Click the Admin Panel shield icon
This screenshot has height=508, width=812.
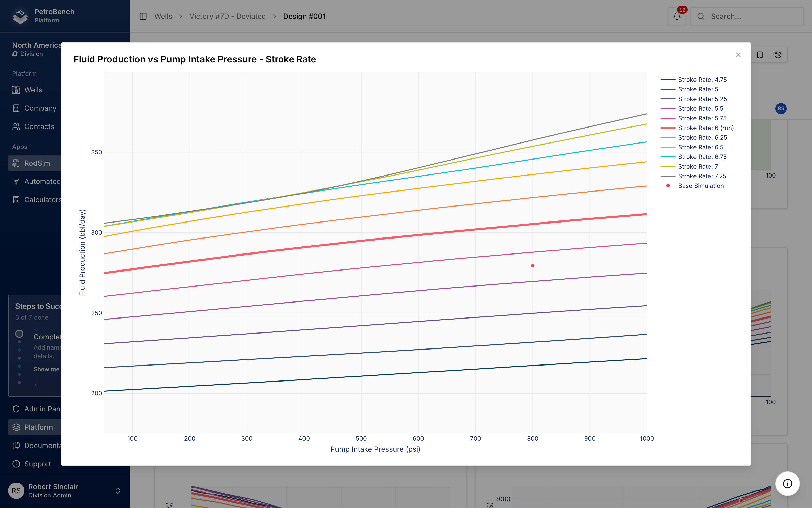click(x=16, y=409)
